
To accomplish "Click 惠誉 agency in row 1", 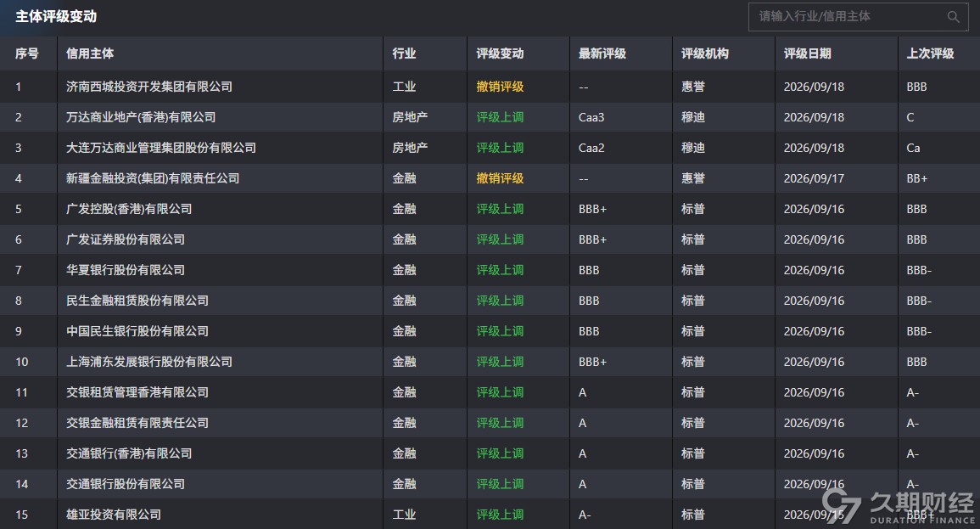I will click(693, 87).
